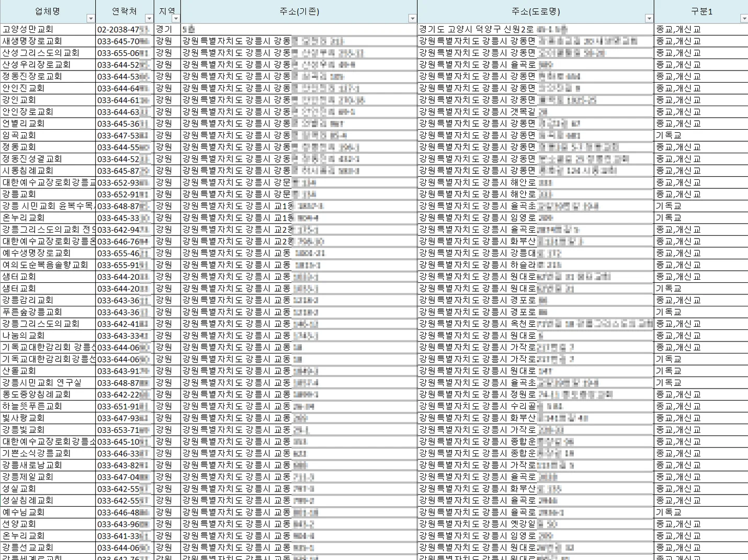Viewport: 748px width, 560px height.
Task: Select the 업체명 header cell
Action: point(48,12)
